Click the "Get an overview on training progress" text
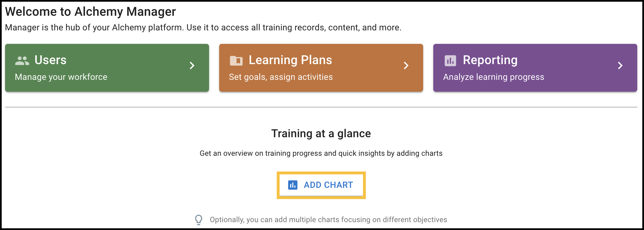The height and width of the screenshot is (230, 644). [321, 153]
